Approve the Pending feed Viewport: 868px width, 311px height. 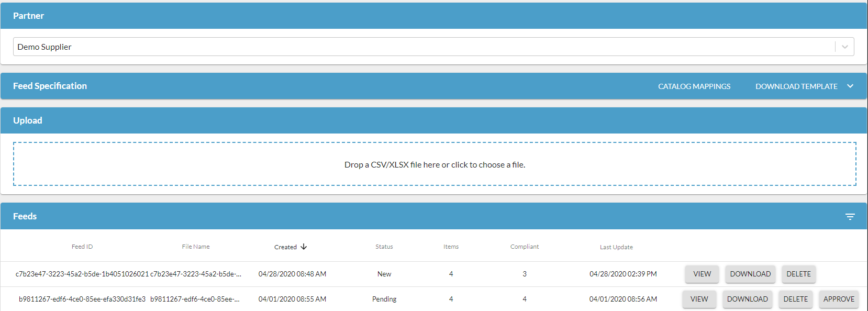(x=839, y=299)
